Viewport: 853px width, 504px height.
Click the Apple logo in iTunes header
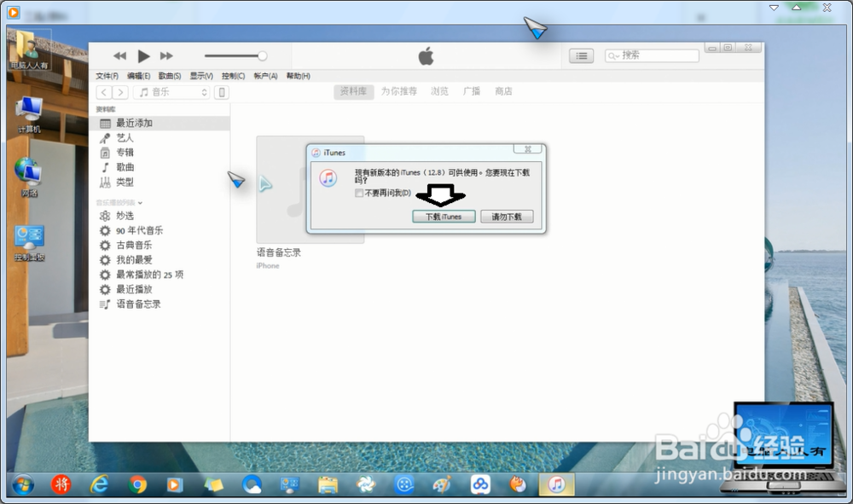(426, 55)
